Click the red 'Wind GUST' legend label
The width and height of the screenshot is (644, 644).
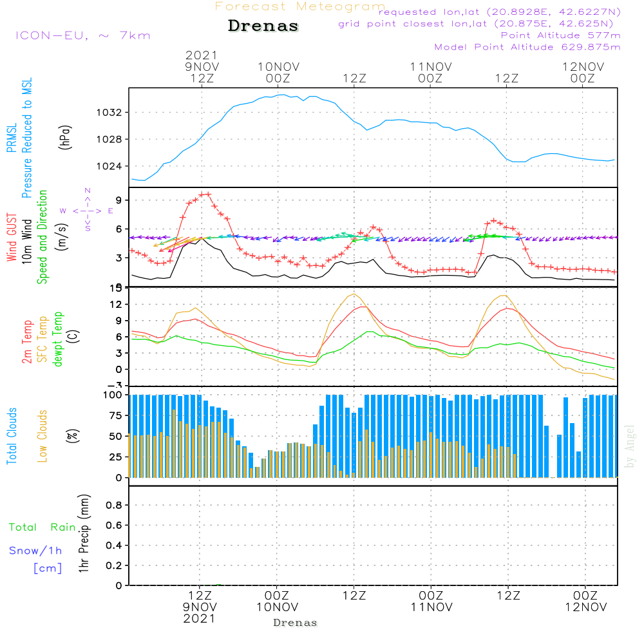point(12,237)
